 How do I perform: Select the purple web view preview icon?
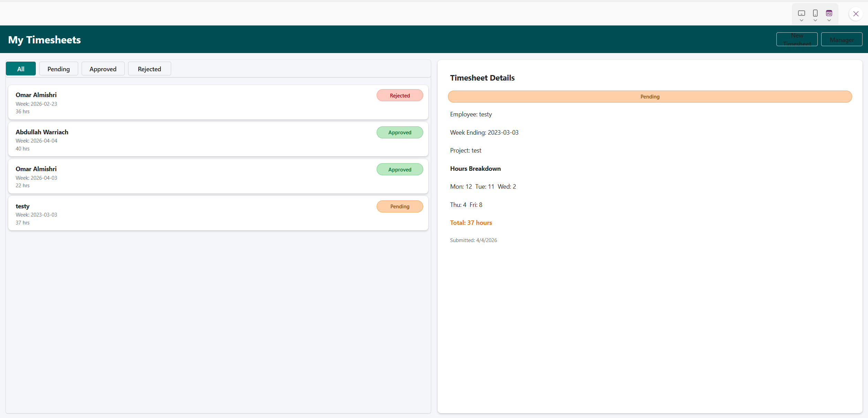[829, 13]
